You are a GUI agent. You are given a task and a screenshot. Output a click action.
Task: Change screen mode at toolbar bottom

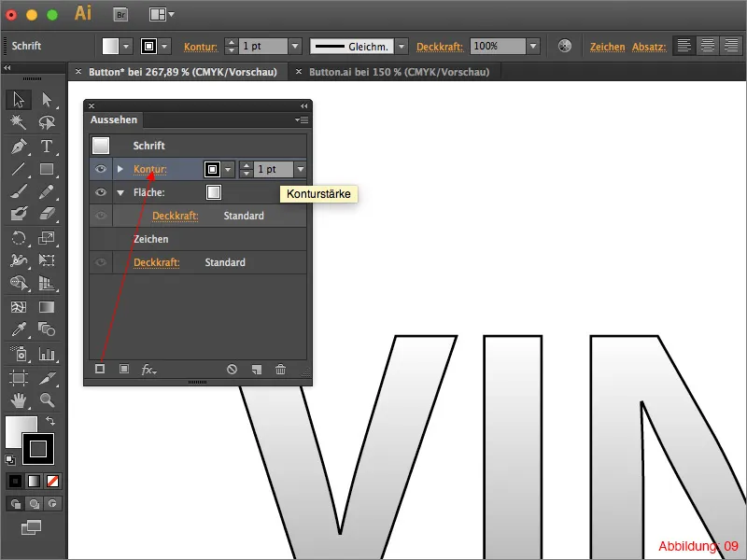(32, 527)
